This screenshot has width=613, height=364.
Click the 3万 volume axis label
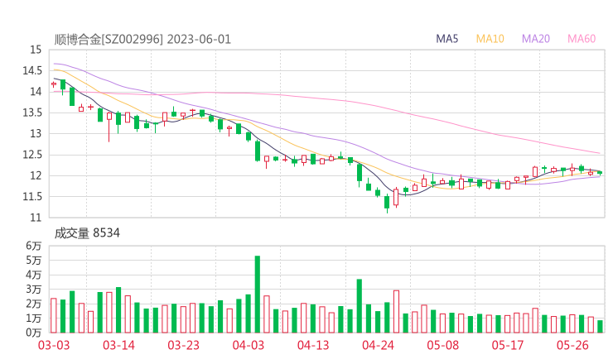pos(34,290)
